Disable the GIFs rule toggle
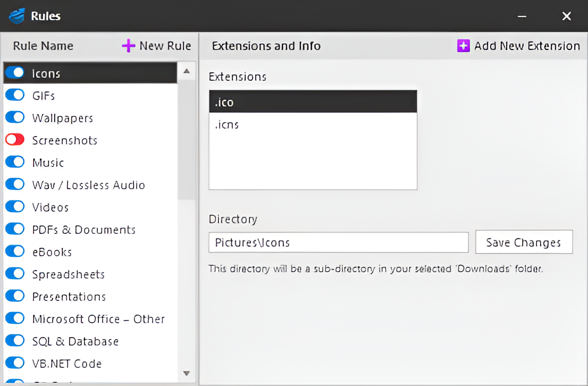 [15, 95]
